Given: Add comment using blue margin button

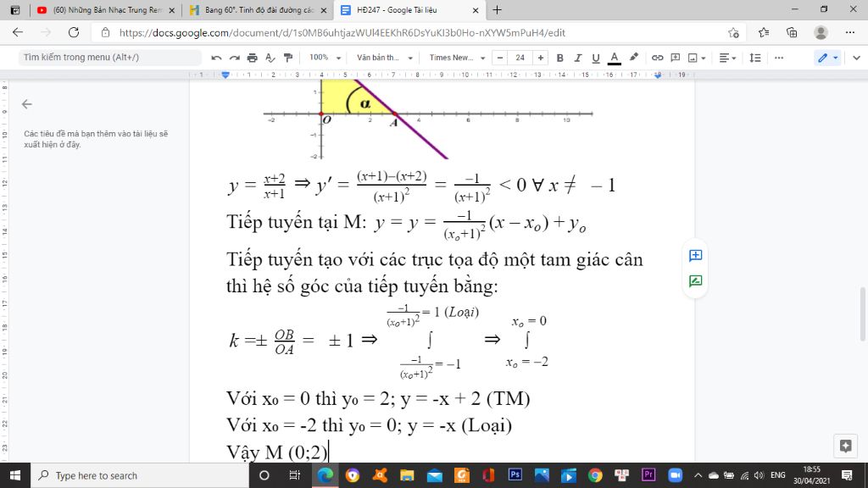Looking at the screenshot, I should click(x=695, y=255).
